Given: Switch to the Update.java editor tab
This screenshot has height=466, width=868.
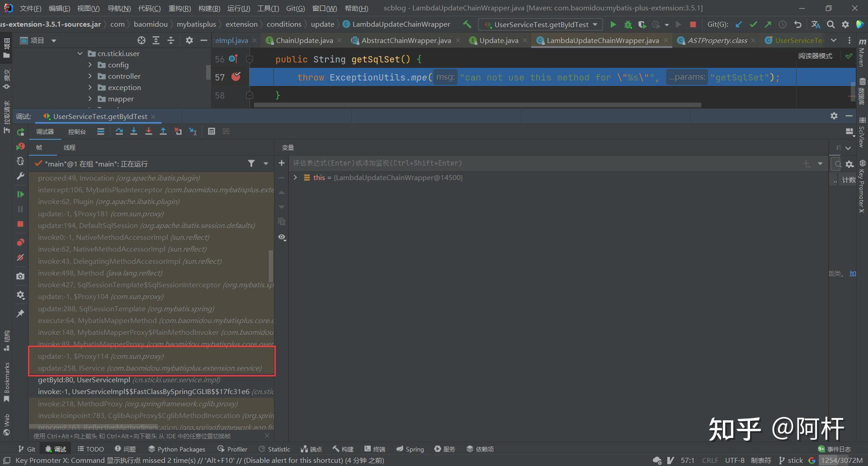Looking at the screenshot, I should coord(498,41).
